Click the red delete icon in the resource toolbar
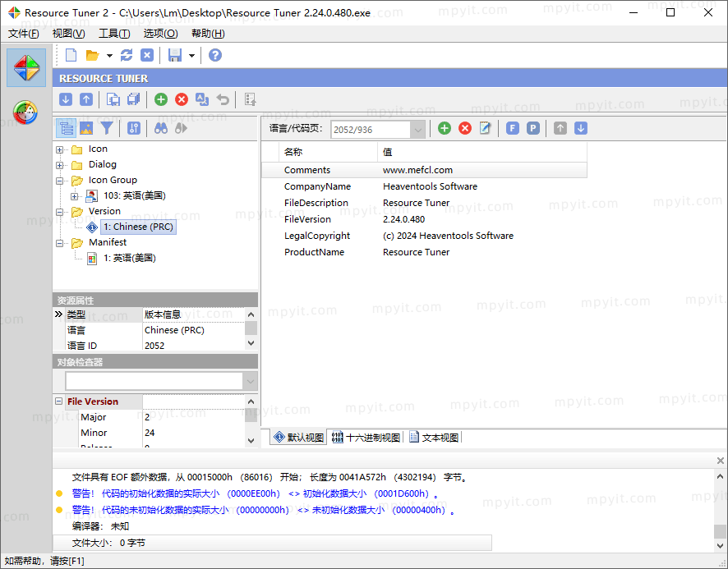This screenshot has width=728, height=569. coord(182,99)
